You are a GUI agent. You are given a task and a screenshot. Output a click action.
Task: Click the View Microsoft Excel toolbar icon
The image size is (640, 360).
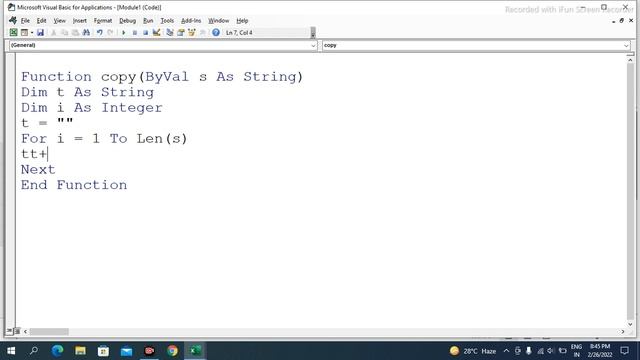(13, 32)
